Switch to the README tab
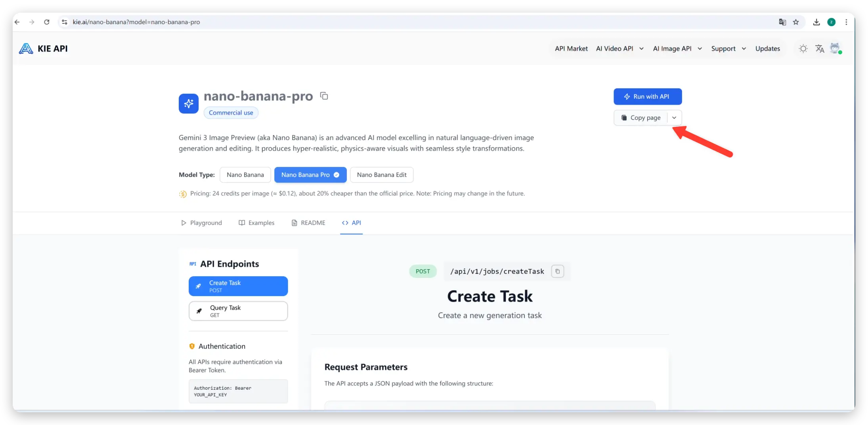The height and width of the screenshot is (425, 868). point(308,223)
